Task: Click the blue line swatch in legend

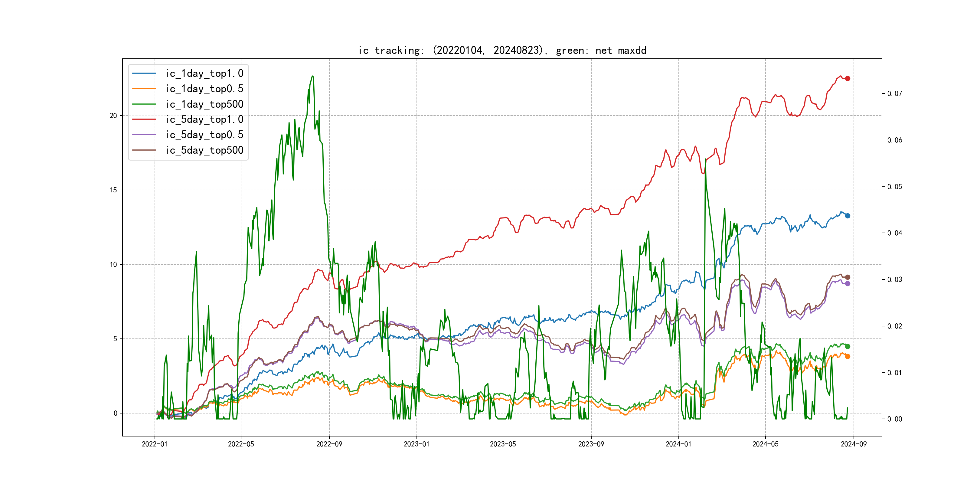Action: [x=144, y=73]
